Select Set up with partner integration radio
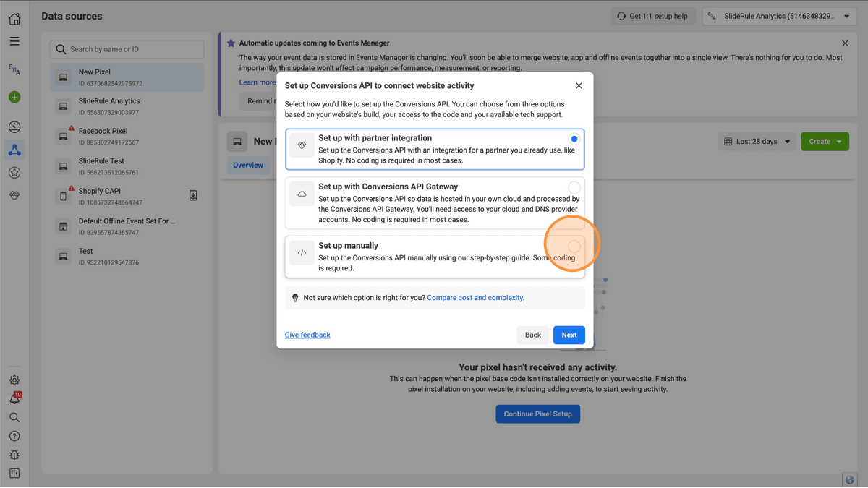The width and height of the screenshot is (868, 488). 574,139
